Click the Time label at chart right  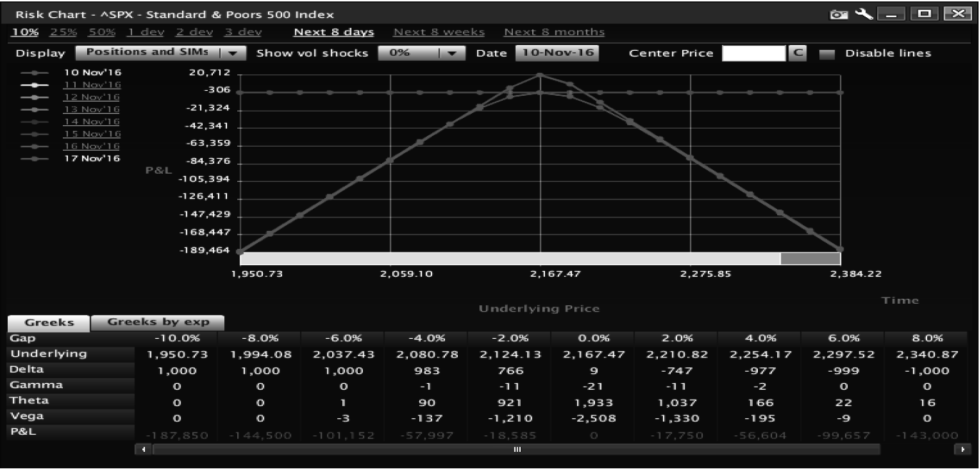[900, 300]
